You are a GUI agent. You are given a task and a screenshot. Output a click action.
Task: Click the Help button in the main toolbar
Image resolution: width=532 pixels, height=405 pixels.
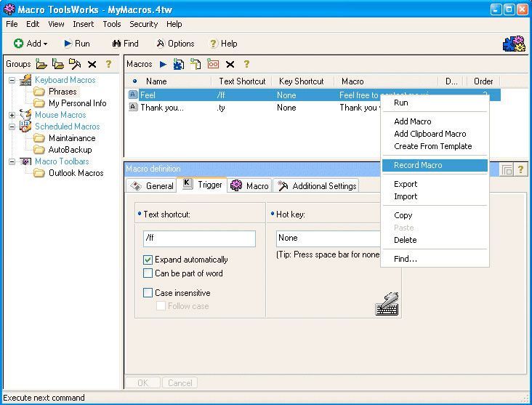coord(223,44)
